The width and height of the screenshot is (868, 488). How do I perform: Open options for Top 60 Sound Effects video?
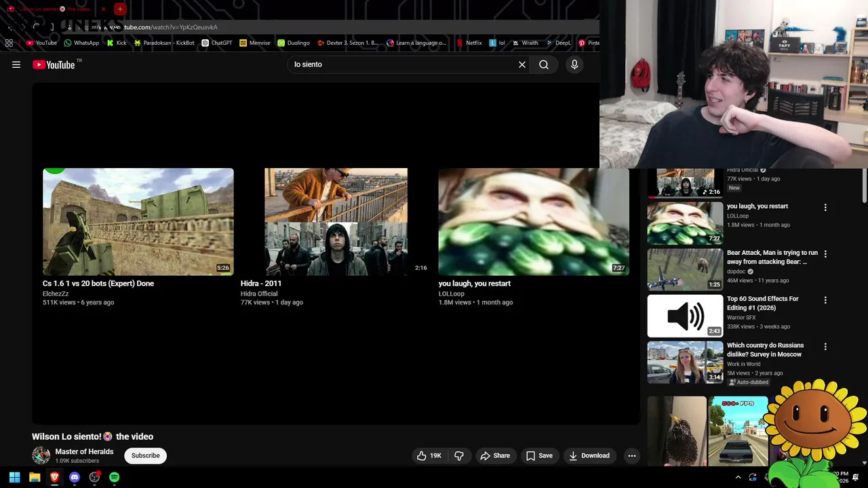coord(825,300)
